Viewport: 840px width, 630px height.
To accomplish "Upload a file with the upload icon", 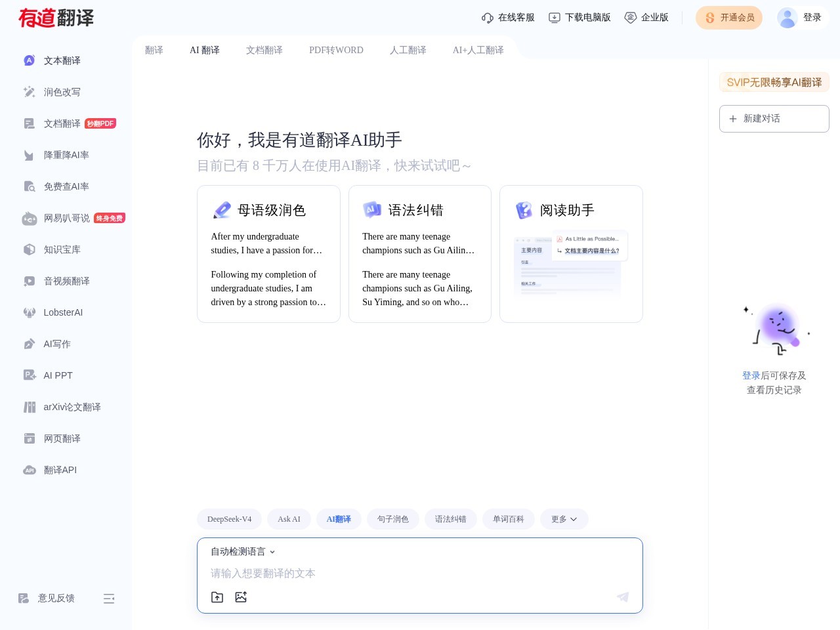I will point(217,597).
